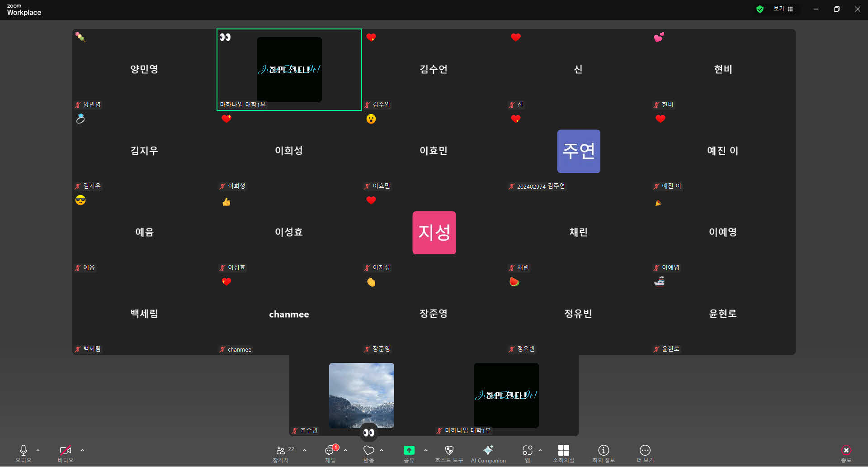Click the ring emoji on 김지우 tile
Screen dimensions: 868x467
point(80,119)
